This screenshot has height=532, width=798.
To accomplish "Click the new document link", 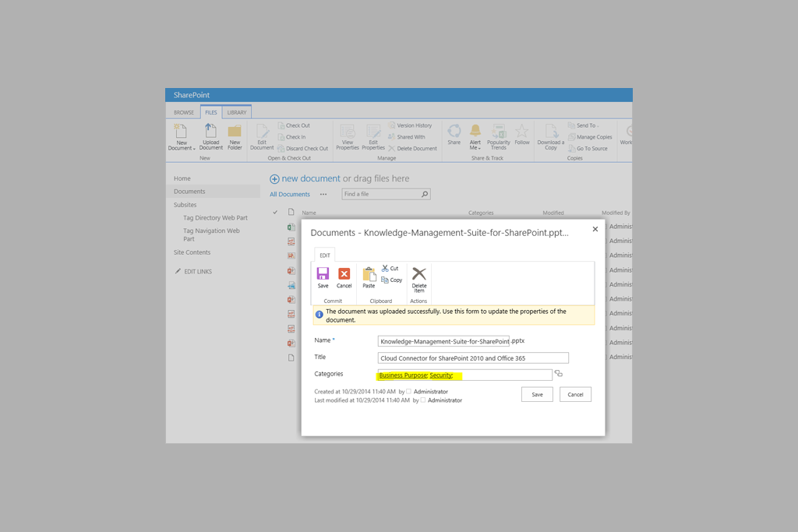I will click(311, 178).
